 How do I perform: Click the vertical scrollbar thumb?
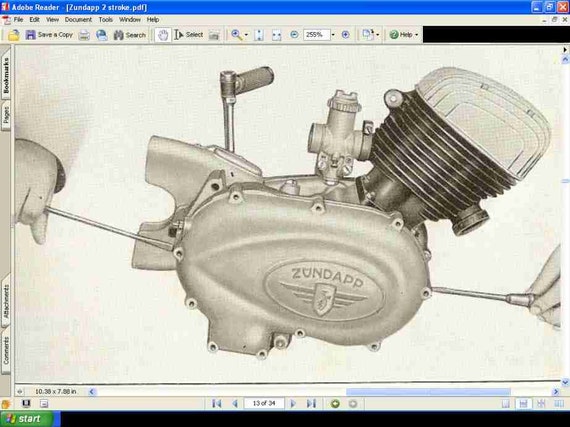(565, 181)
